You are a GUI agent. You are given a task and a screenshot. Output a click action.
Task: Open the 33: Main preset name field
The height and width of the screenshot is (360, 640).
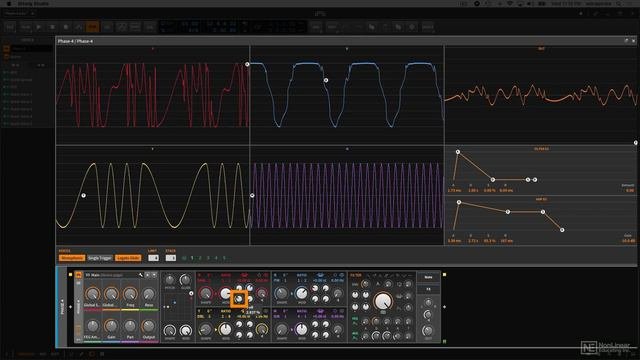[x=111, y=275]
